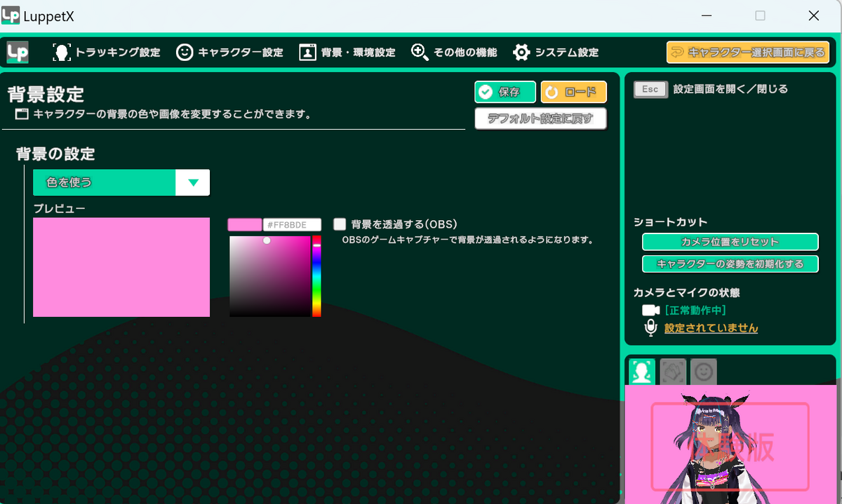Open 背景・環境設定 portrait icon
The image size is (842, 504).
(x=306, y=52)
